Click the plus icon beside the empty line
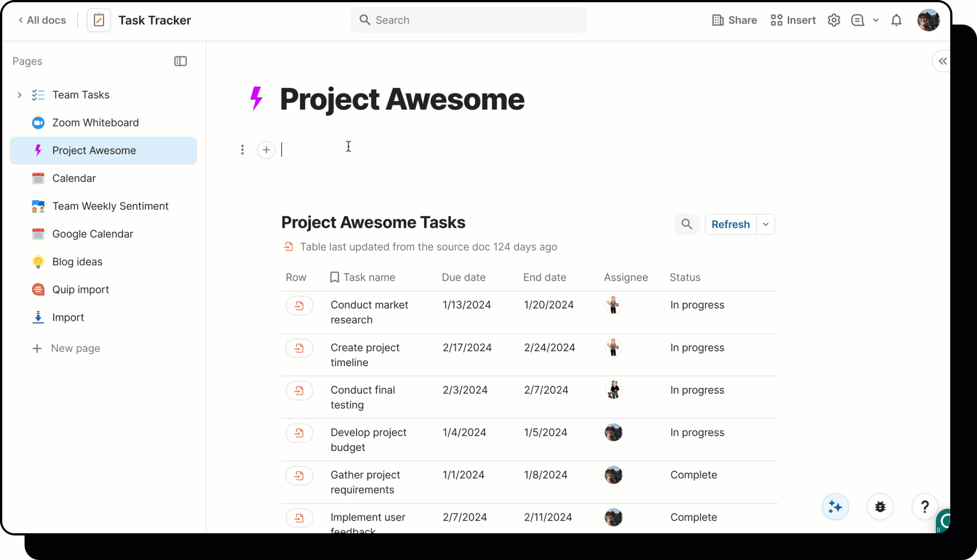Viewport: 977px width, 560px height. [266, 149]
